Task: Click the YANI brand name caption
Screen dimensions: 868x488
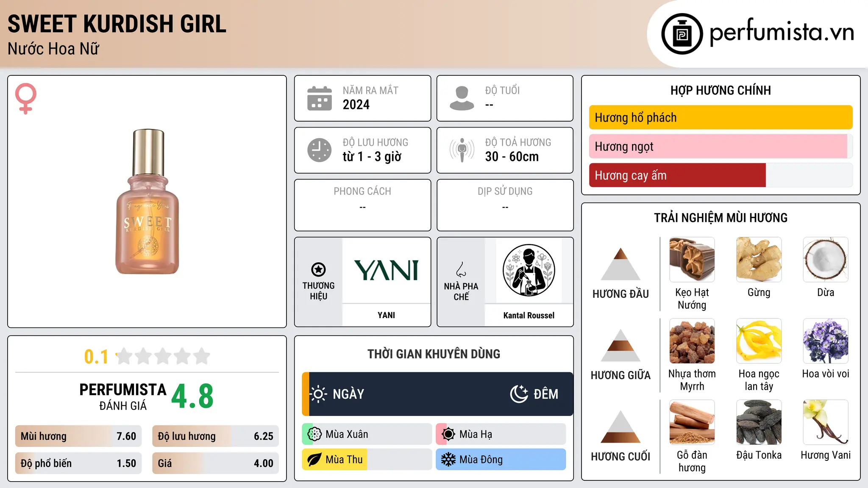Action: tap(386, 315)
